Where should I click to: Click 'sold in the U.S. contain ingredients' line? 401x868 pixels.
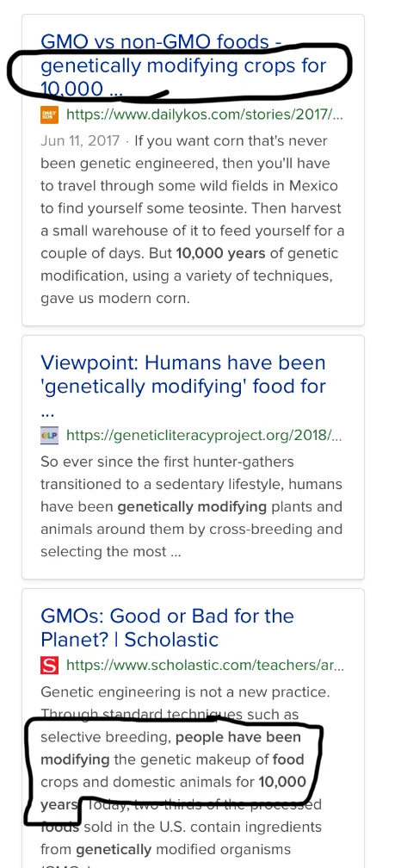click(x=202, y=827)
